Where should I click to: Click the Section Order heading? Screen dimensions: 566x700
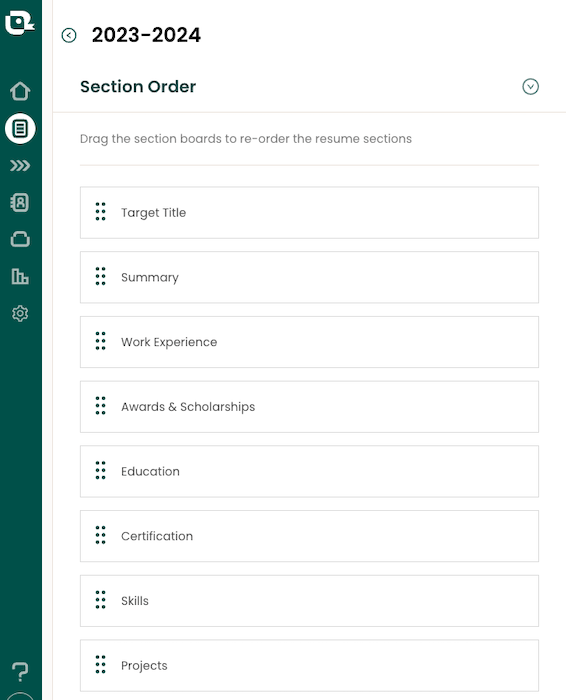138,87
